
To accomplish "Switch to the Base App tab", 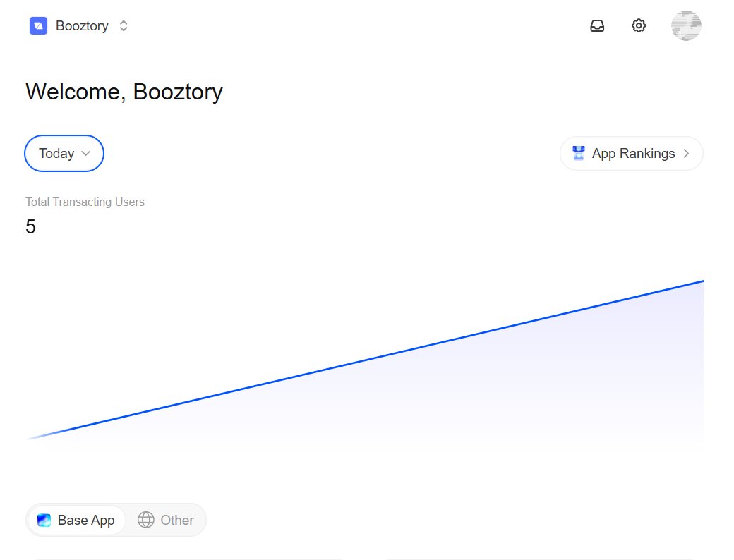I will (x=76, y=520).
